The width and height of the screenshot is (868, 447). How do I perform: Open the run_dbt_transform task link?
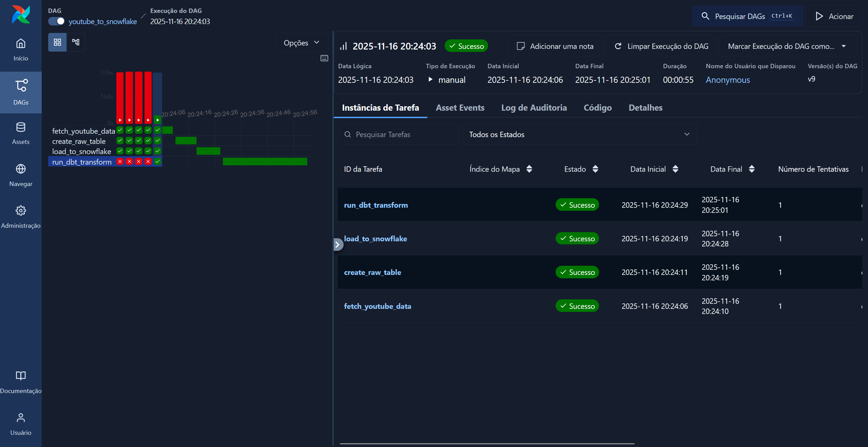point(376,205)
